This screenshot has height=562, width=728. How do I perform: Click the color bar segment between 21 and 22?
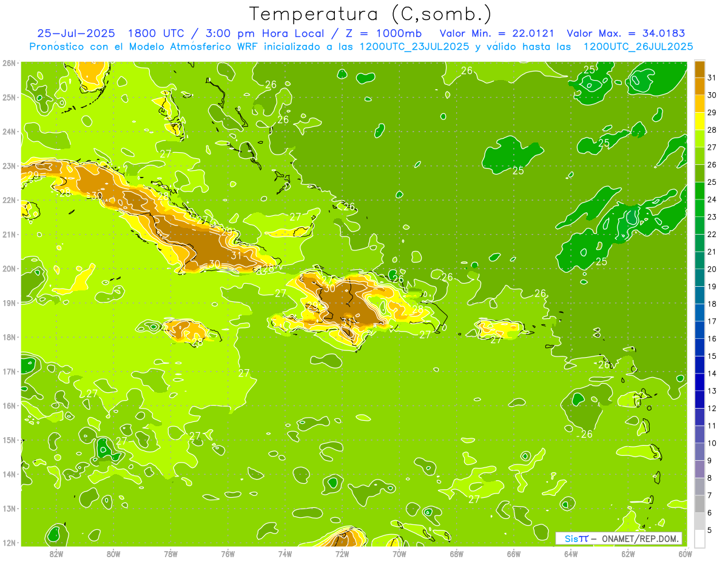[x=699, y=243]
